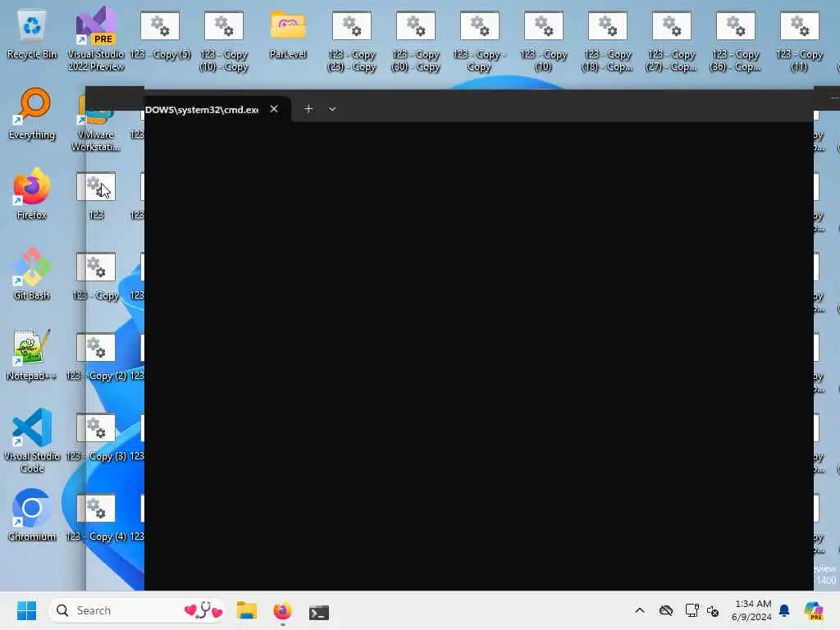Open the Git Bash desktop shortcut
The width and height of the screenshot is (840, 630).
point(32,274)
